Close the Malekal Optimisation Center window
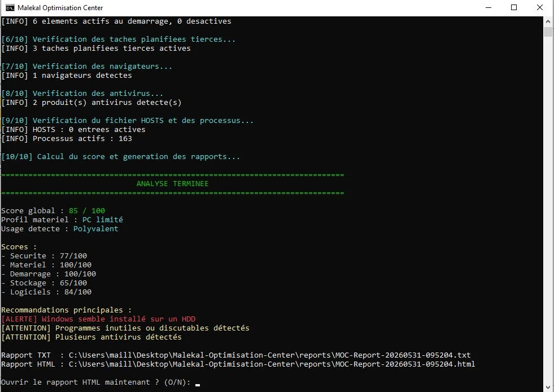 [540, 8]
